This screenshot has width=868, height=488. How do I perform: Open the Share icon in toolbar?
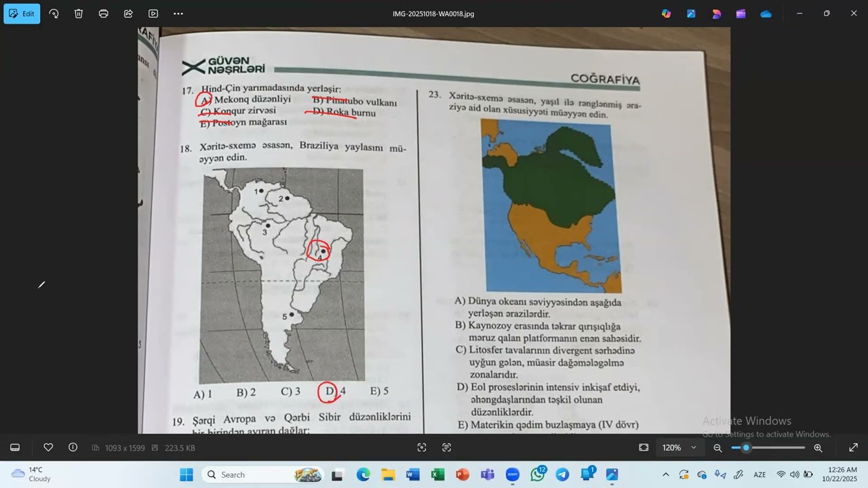(128, 14)
